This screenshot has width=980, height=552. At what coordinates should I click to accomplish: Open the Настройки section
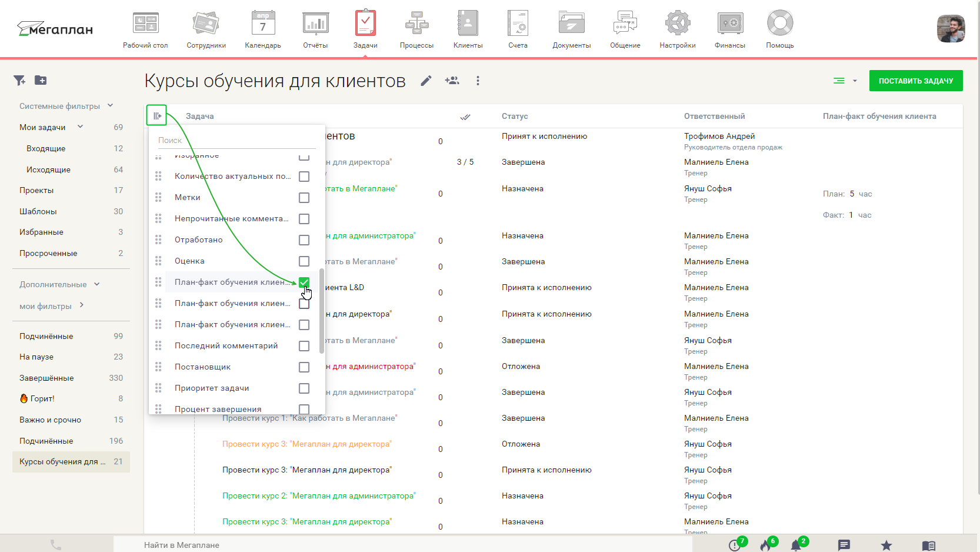(678, 29)
